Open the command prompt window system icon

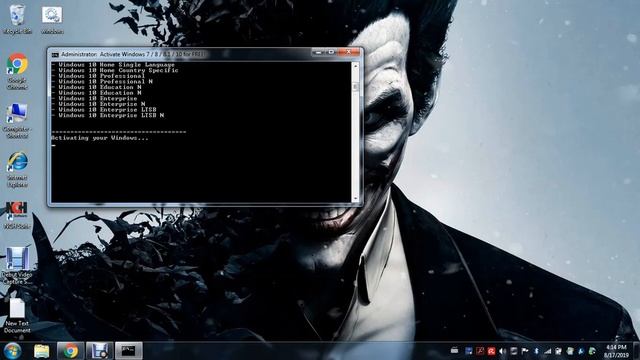55,55
